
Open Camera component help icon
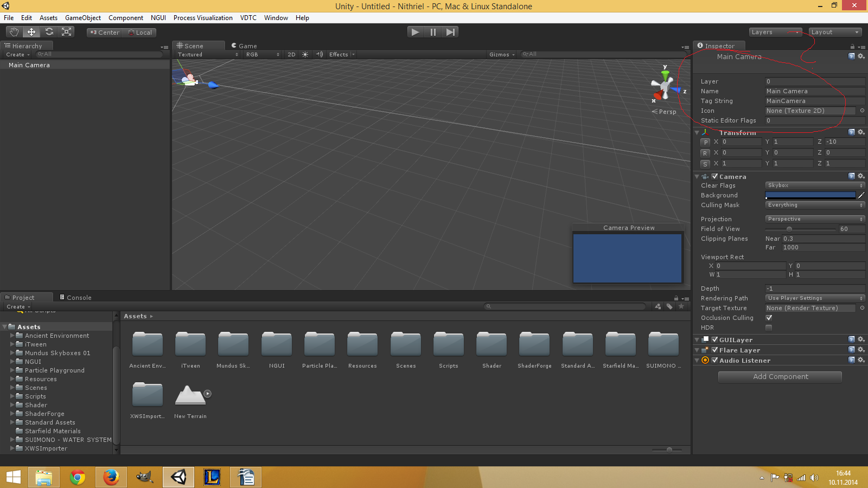[852, 176]
